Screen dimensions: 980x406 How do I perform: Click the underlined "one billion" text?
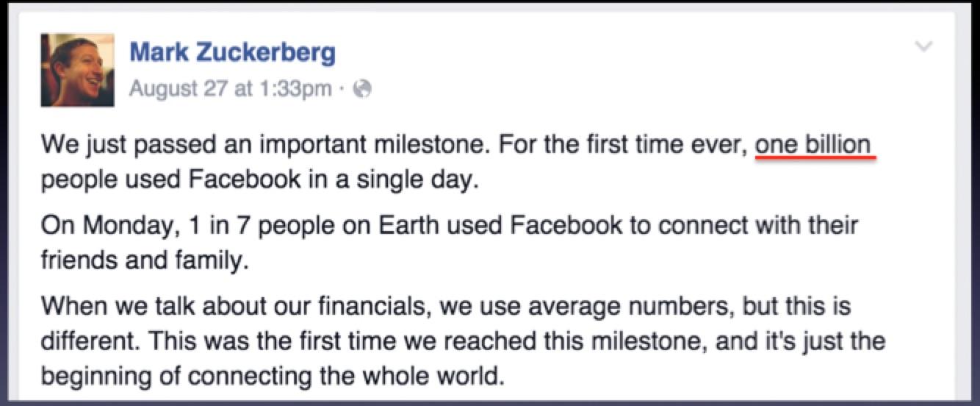[x=813, y=144]
